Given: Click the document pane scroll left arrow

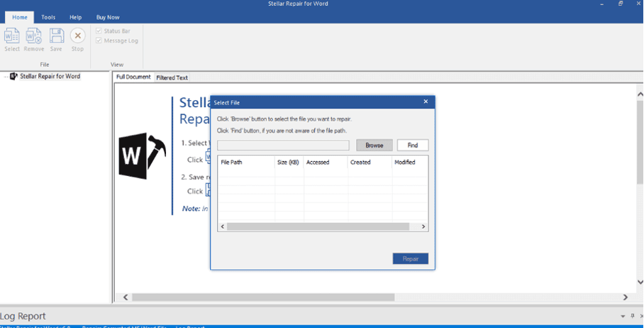Looking at the screenshot, I should click(126, 297).
